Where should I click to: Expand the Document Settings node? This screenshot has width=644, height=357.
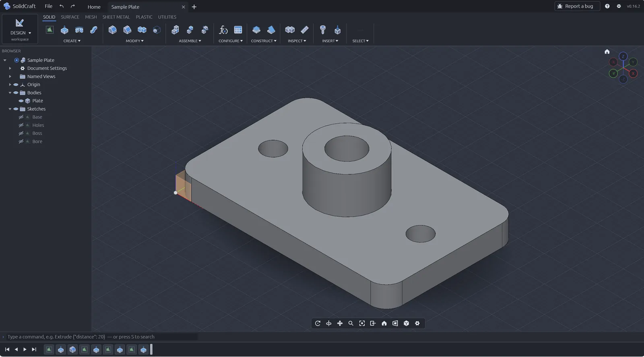(10, 68)
